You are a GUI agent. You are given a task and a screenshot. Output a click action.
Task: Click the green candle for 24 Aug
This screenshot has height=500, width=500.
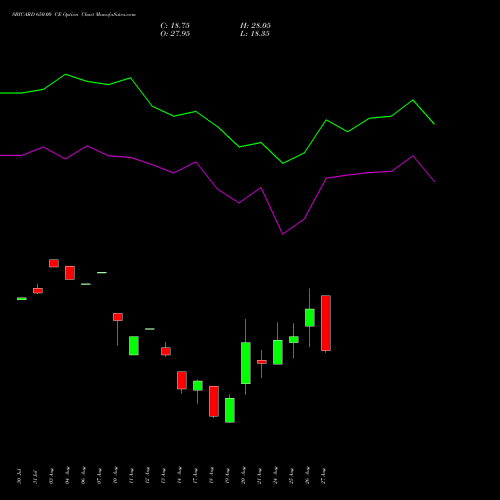(x=278, y=352)
